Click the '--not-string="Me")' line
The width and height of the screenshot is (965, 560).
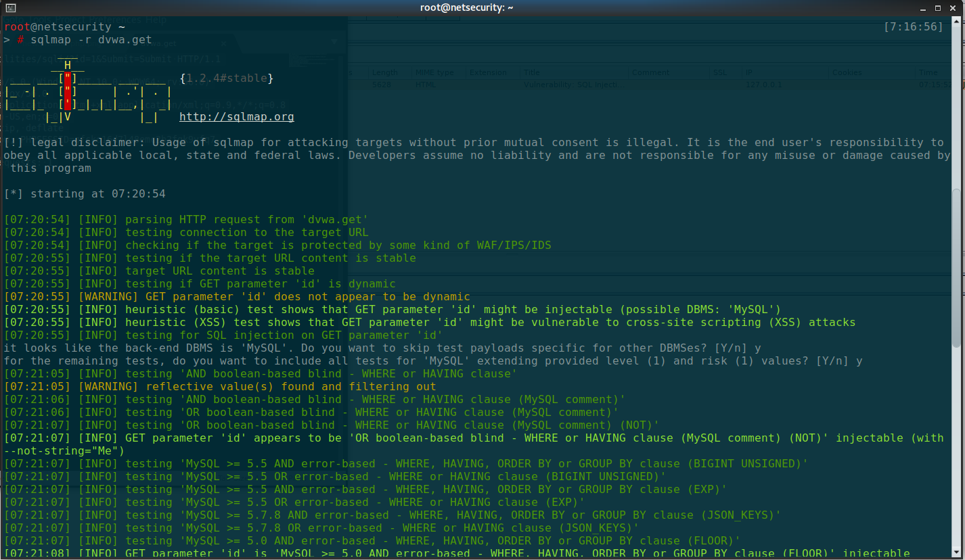(x=64, y=451)
